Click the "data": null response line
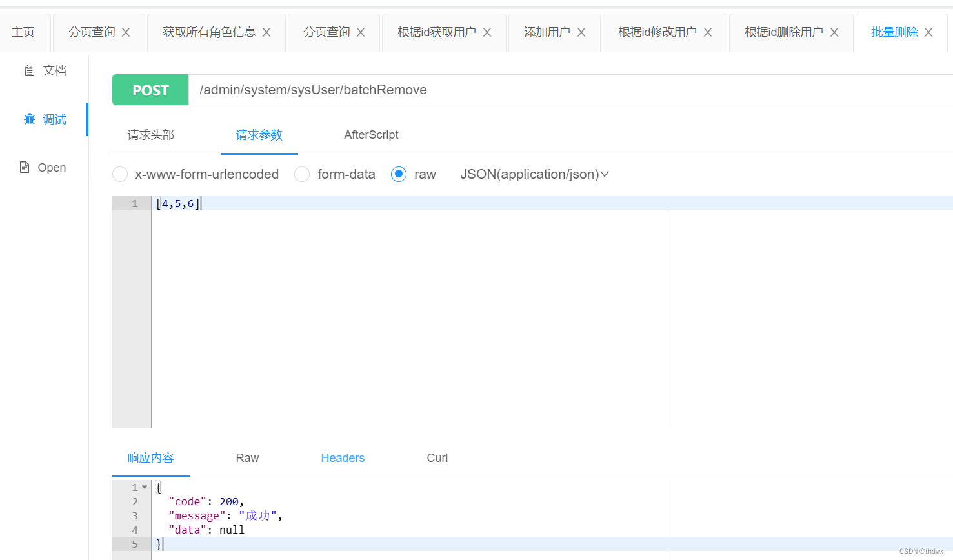 (206, 530)
